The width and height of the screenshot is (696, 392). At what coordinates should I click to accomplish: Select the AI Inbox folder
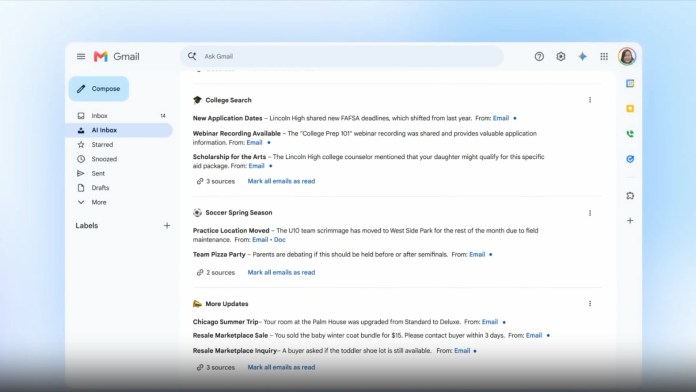point(119,130)
